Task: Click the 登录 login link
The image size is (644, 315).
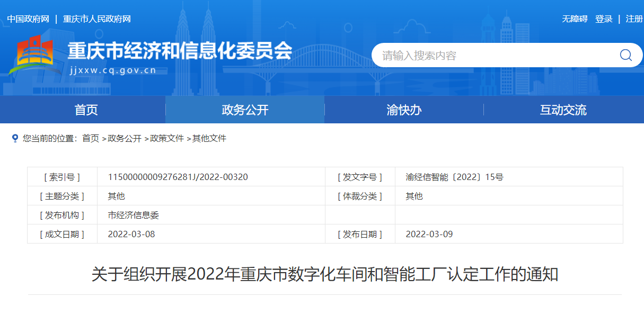Action: pyautogui.click(x=604, y=19)
